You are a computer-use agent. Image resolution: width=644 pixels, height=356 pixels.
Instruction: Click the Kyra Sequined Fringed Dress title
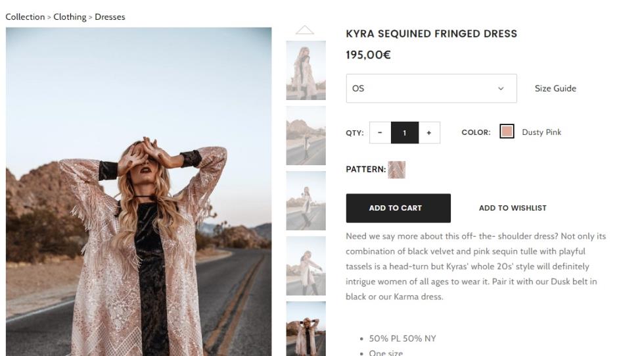431,34
